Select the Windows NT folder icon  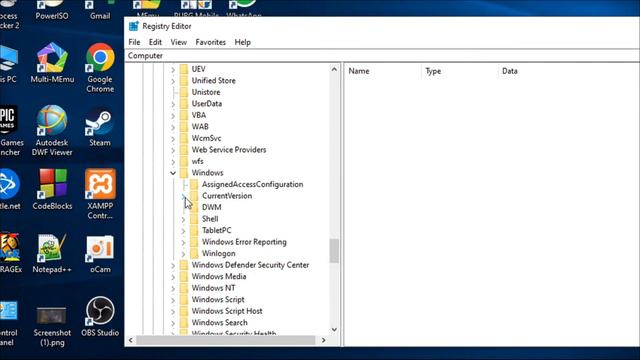pyautogui.click(x=184, y=288)
